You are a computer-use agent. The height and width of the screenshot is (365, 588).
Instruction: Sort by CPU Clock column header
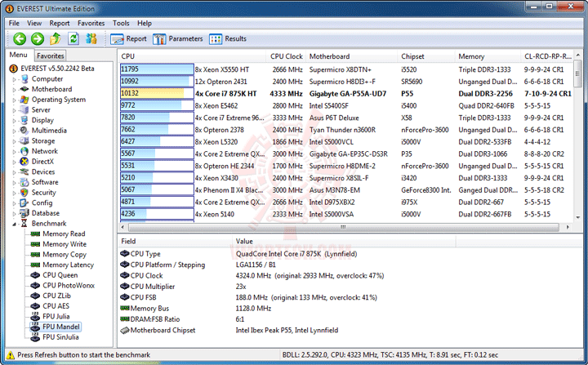(286, 56)
